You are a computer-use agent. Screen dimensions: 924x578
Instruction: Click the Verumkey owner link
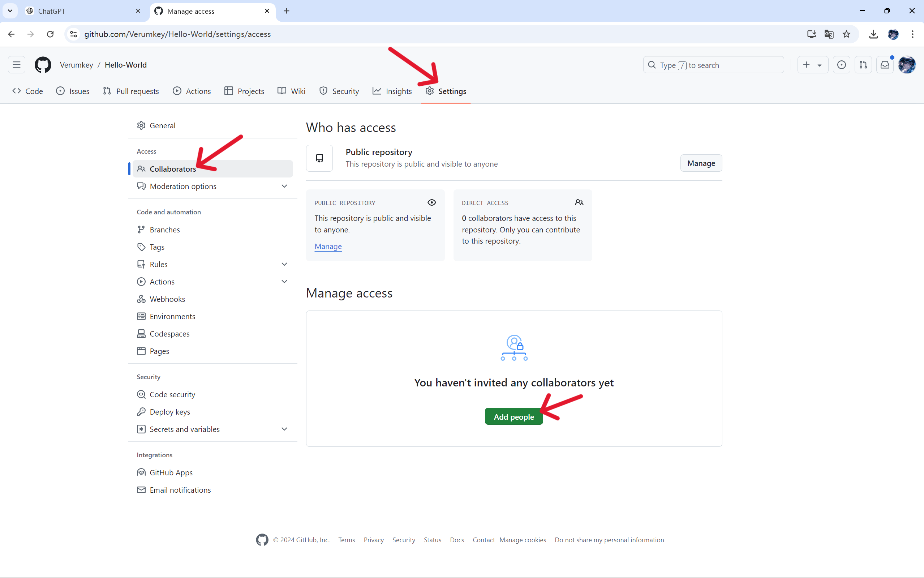click(76, 65)
